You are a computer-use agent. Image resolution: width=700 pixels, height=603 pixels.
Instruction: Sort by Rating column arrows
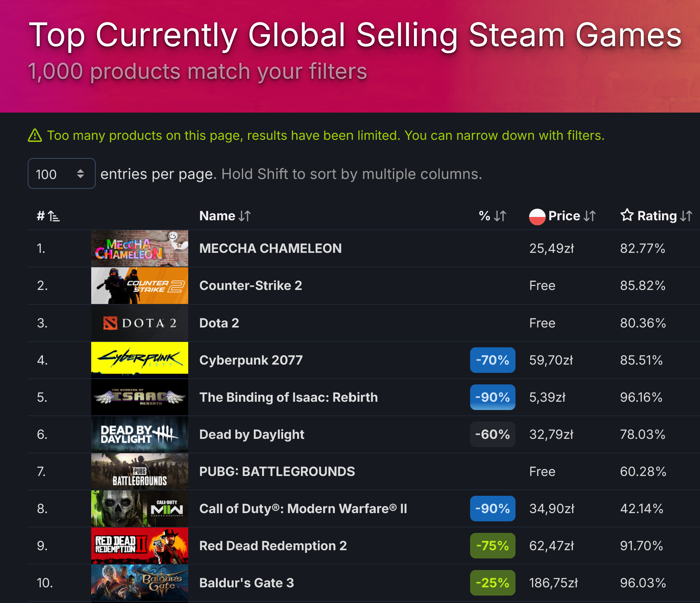click(686, 216)
